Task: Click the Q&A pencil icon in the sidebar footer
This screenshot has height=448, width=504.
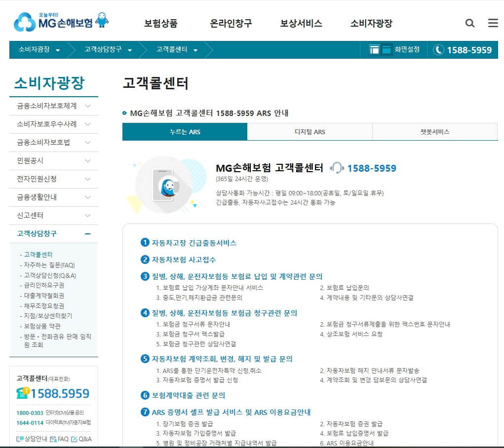Action: (74, 439)
